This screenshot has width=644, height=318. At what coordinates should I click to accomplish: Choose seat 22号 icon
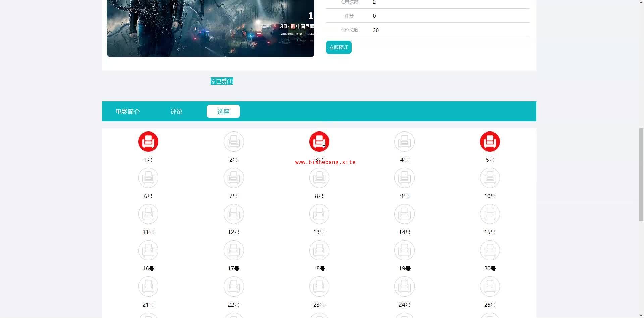[234, 286]
